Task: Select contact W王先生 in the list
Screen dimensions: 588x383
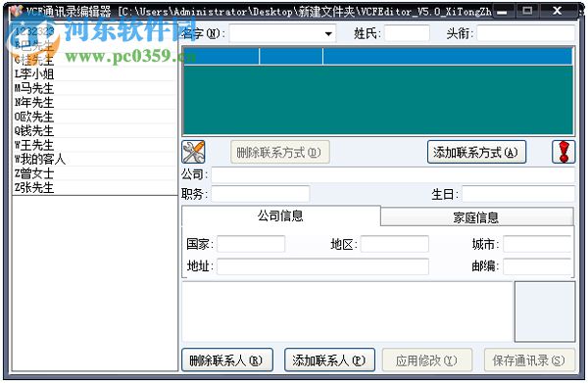Action: tap(94, 145)
